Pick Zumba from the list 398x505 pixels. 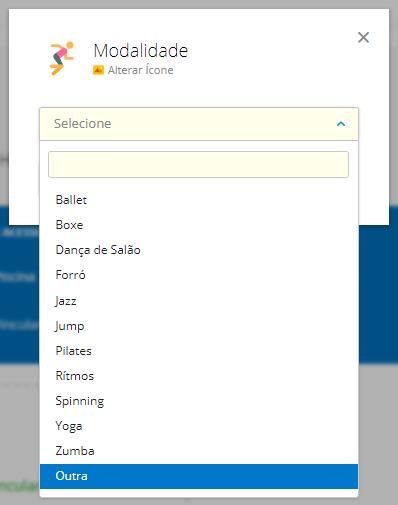pyautogui.click(x=199, y=451)
